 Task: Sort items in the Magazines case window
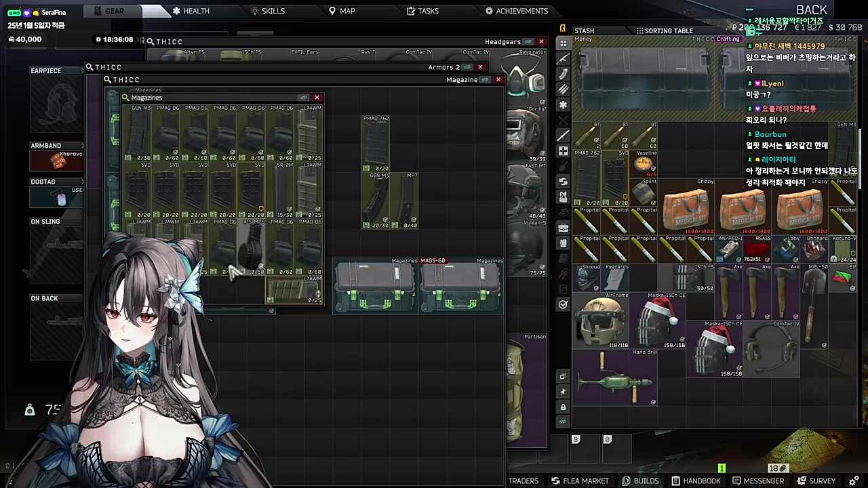point(303,98)
